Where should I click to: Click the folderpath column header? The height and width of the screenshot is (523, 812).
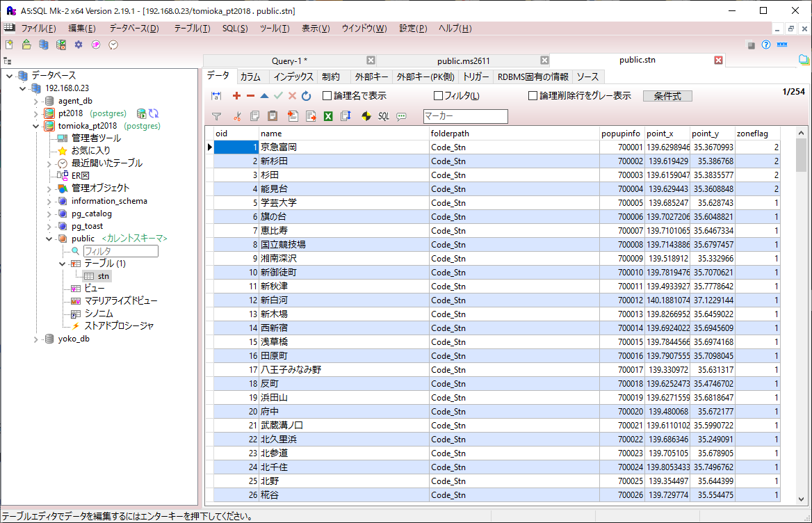pyautogui.click(x=514, y=133)
